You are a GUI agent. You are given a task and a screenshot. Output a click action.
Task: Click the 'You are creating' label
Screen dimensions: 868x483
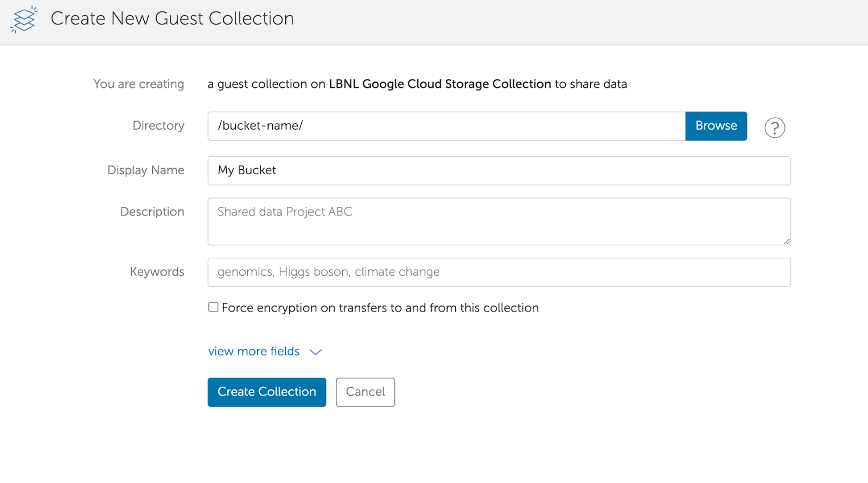[x=139, y=84]
